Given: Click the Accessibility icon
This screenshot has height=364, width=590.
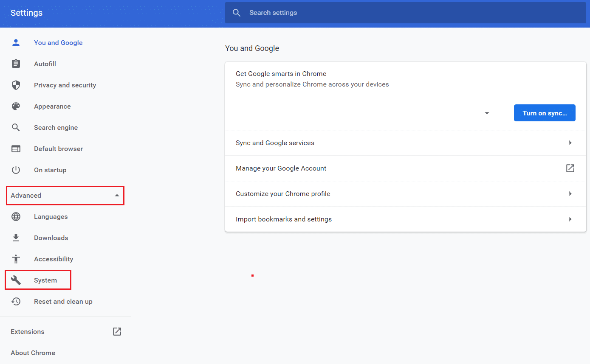Looking at the screenshot, I should pos(16,259).
